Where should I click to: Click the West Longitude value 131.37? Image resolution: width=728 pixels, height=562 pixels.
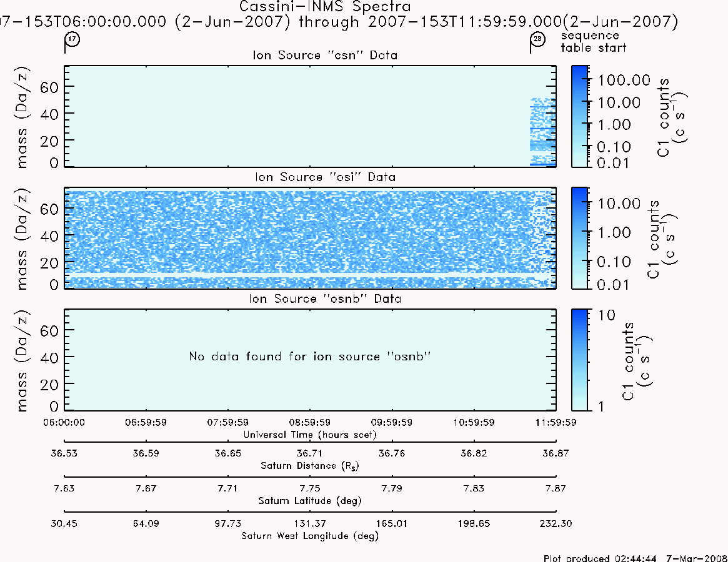click(310, 523)
